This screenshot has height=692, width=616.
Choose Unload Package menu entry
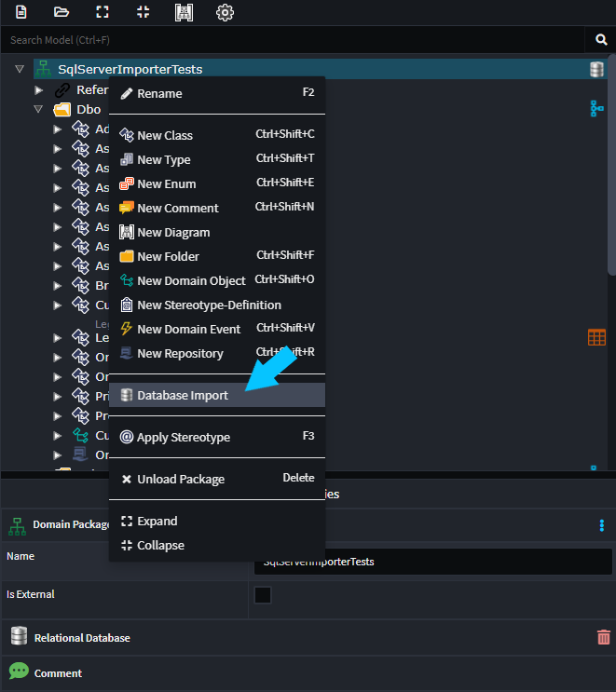(217, 479)
